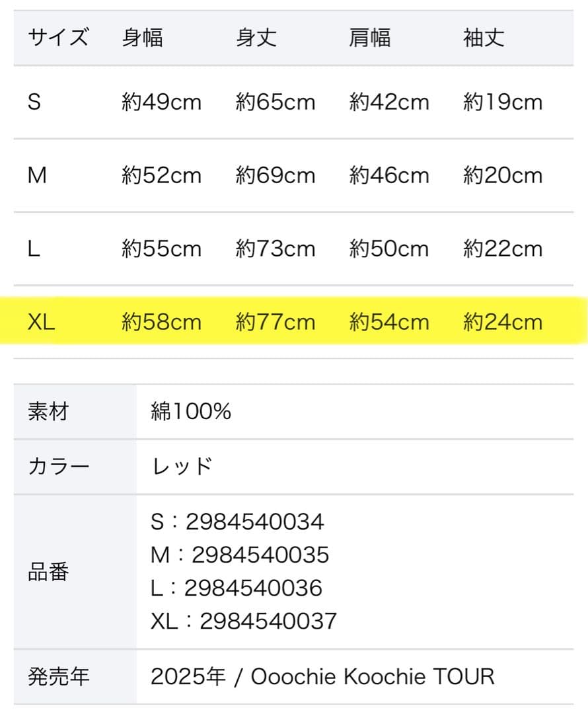Screen dimensions: 588x714
Task: Click the 身丈 column header
Action: [x=256, y=38]
